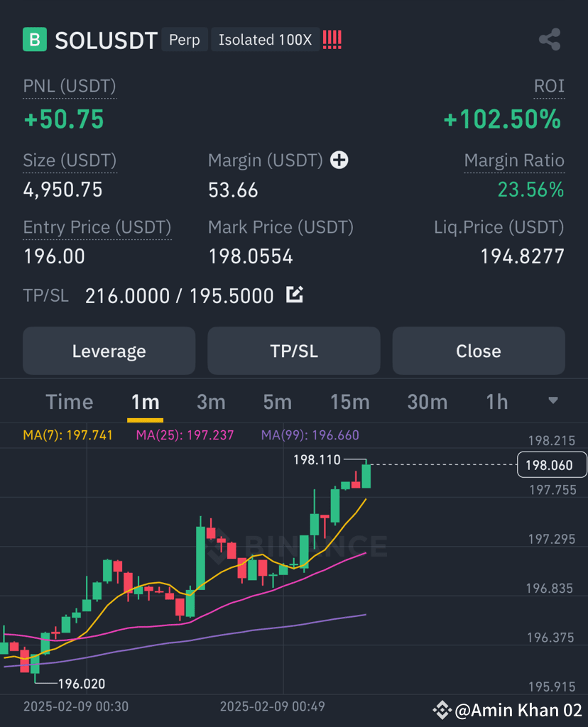Tap the MA(7): 197.741 indicator label
This screenshot has width=588, height=727.
pyautogui.click(x=67, y=435)
